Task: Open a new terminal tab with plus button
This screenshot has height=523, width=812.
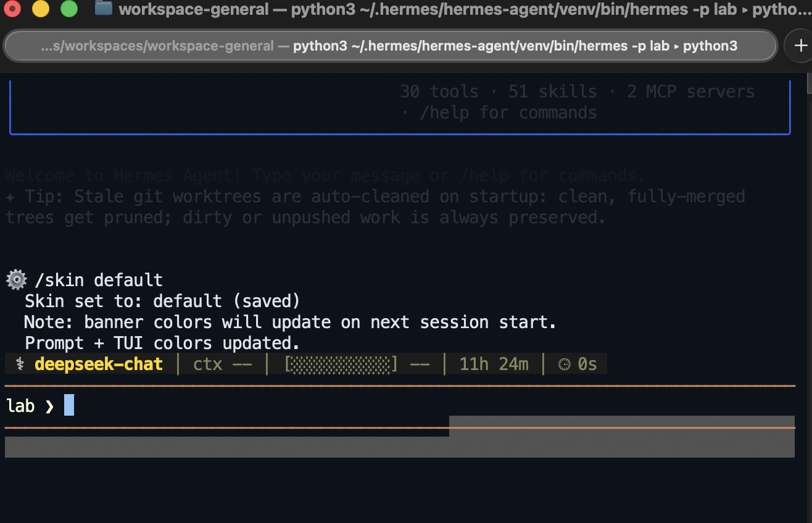Action: (800, 46)
